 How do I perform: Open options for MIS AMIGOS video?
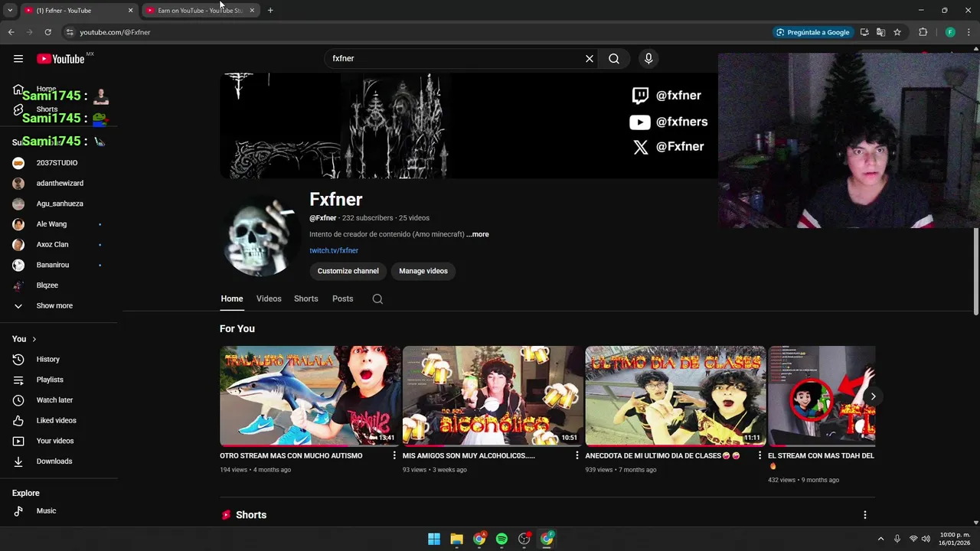pos(577,455)
